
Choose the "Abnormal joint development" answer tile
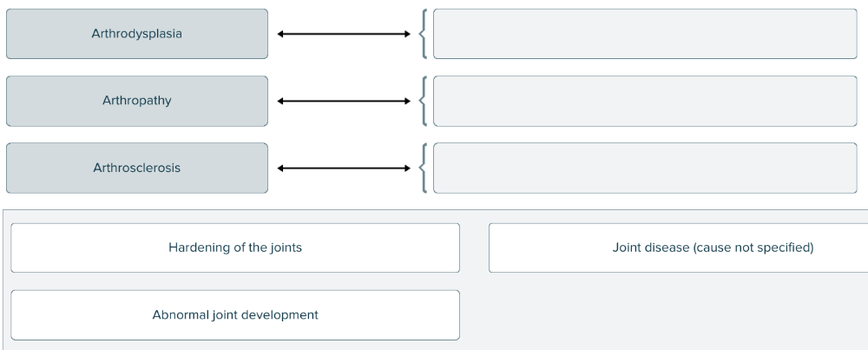pos(235,314)
